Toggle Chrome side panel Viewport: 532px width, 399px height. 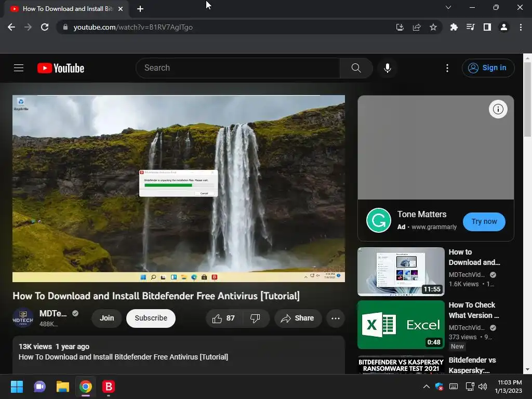pos(487,27)
